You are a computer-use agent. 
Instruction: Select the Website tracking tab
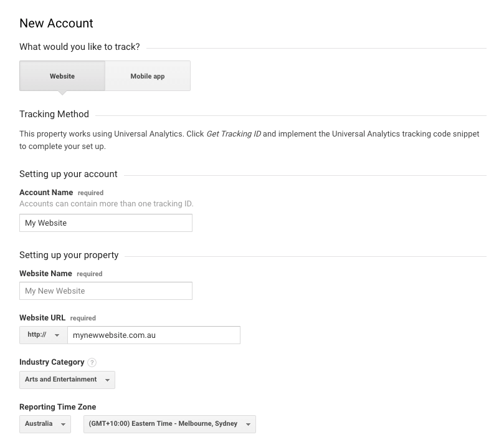[x=62, y=75]
